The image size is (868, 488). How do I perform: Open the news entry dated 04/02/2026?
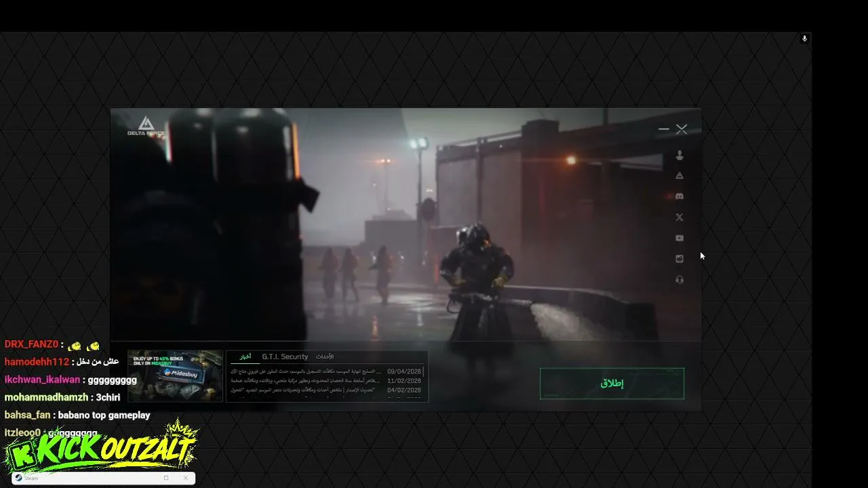tap(326, 390)
